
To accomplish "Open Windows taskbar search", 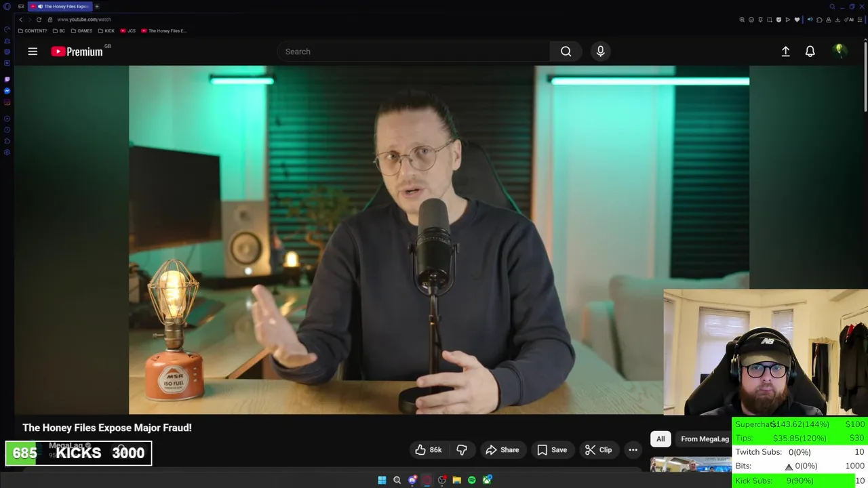I will point(397,480).
